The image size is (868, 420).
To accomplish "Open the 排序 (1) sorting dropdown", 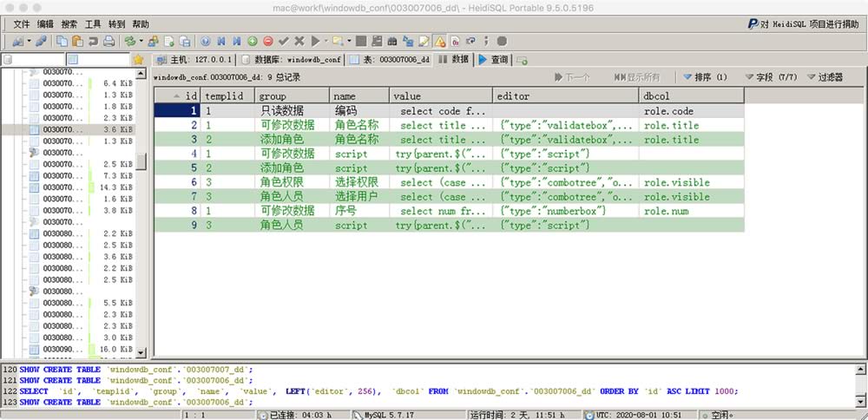I will tap(705, 77).
